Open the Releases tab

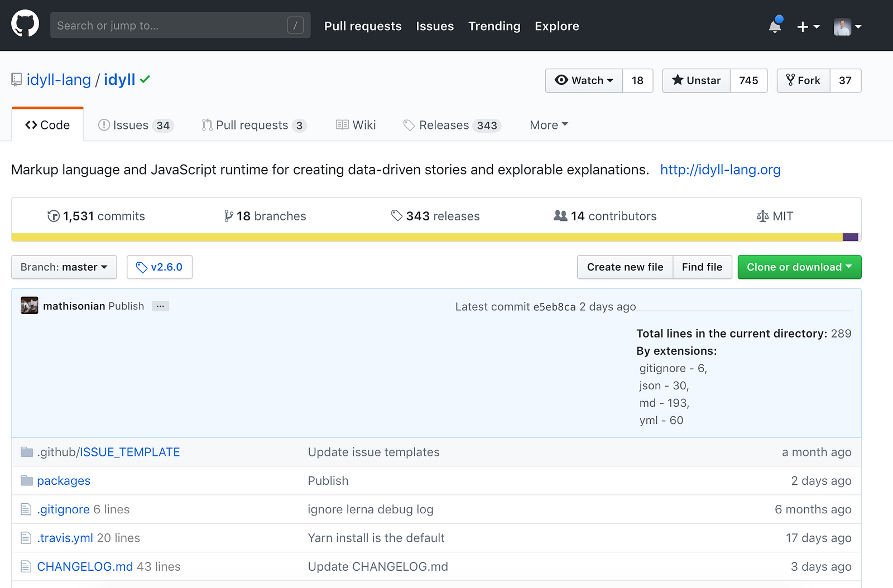tap(452, 125)
